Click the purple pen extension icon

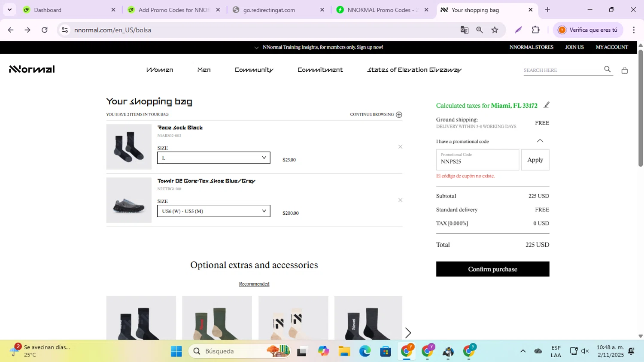tap(518, 30)
